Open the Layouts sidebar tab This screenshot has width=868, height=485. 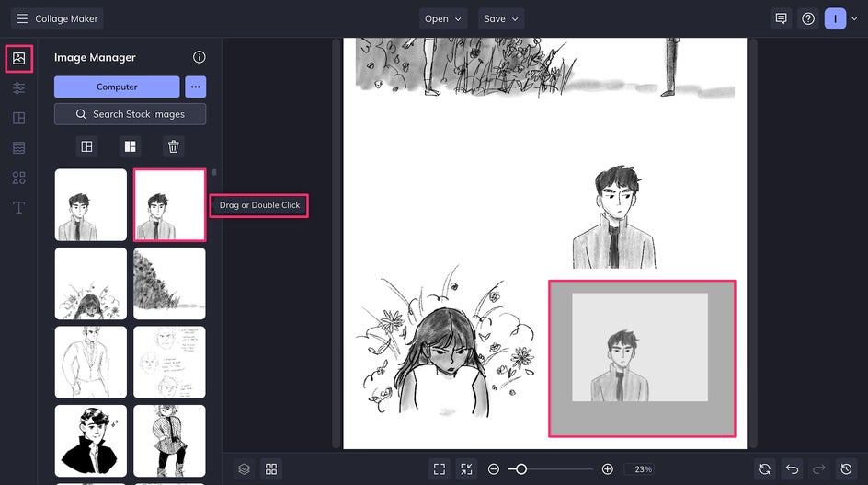pos(18,118)
